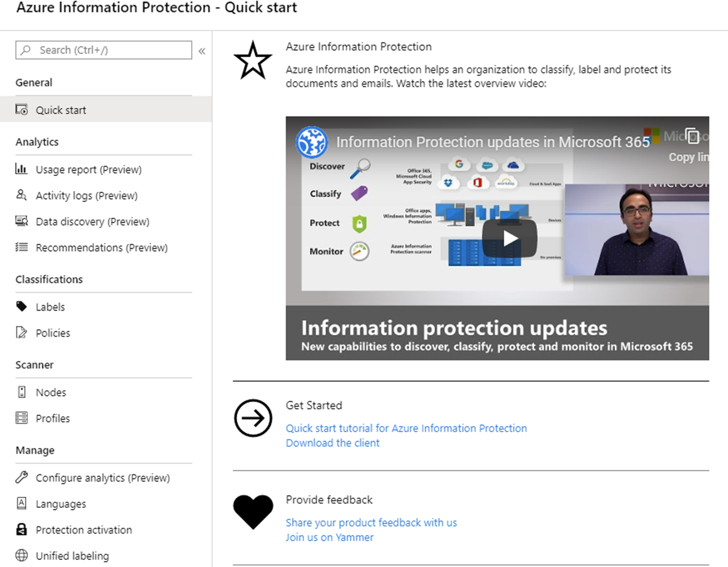The image size is (728, 567).
Task: Click the Profiles server icon
Action: point(22,418)
